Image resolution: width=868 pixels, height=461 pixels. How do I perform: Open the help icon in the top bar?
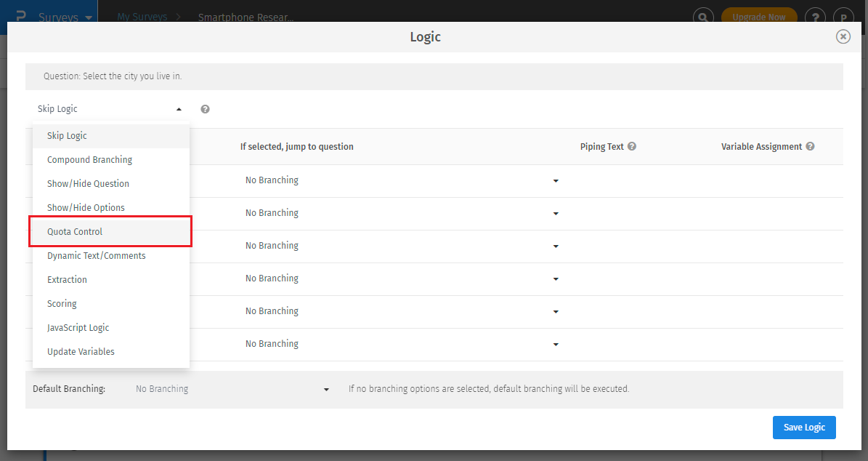815,15
